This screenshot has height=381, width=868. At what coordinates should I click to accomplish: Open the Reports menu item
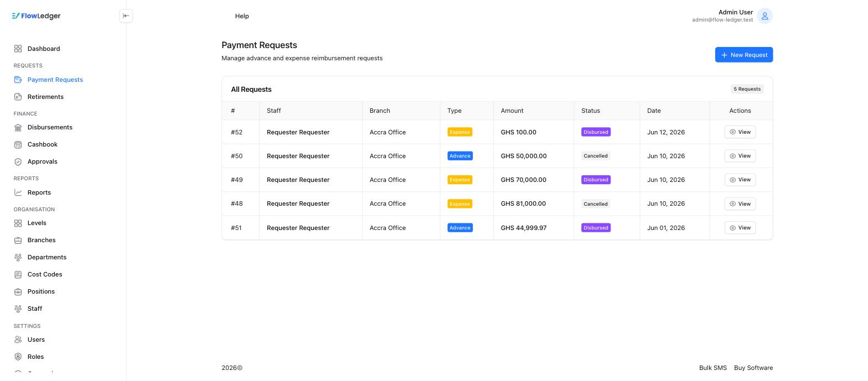click(39, 192)
